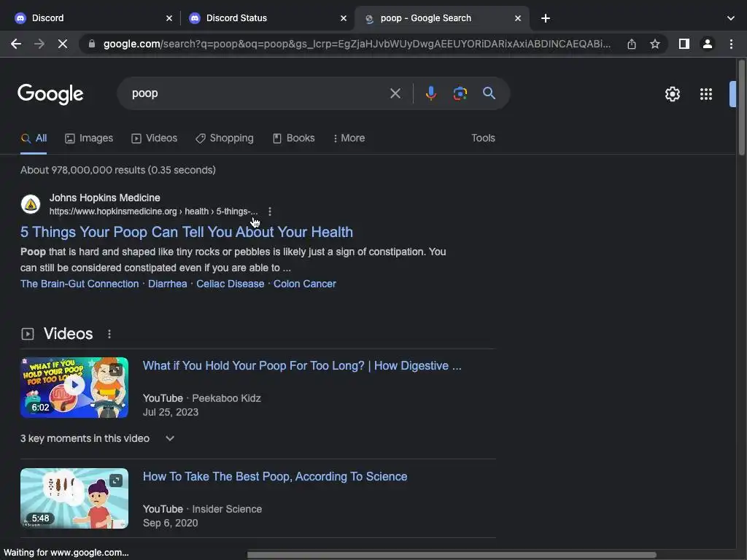Click the Google logo
Image resolution: width=747 pixels, height=560 pixels.
[x=50, y=94]
